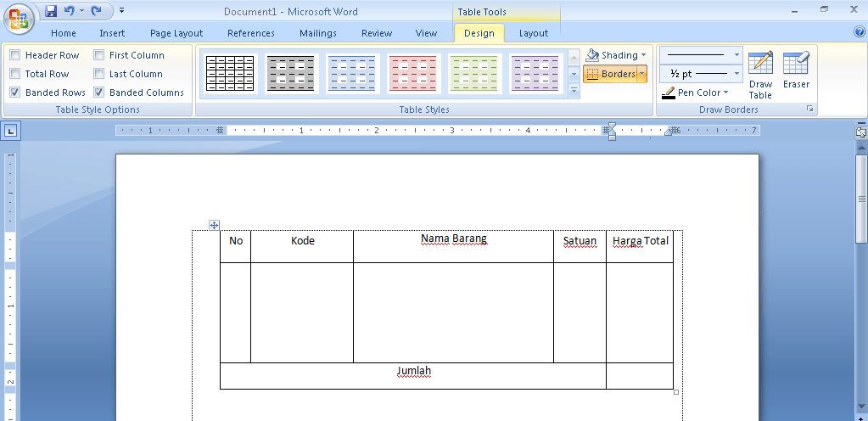Click the empty cell under No

pos(236,313)
